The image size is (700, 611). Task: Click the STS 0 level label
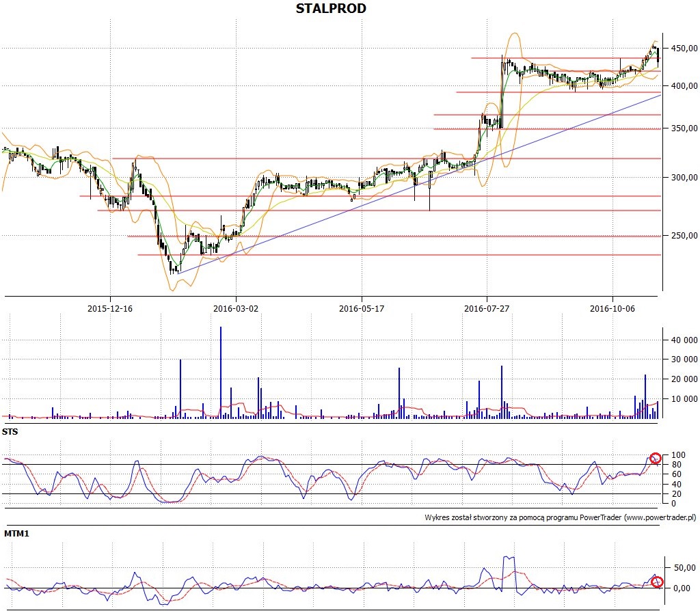coord(673,504)
